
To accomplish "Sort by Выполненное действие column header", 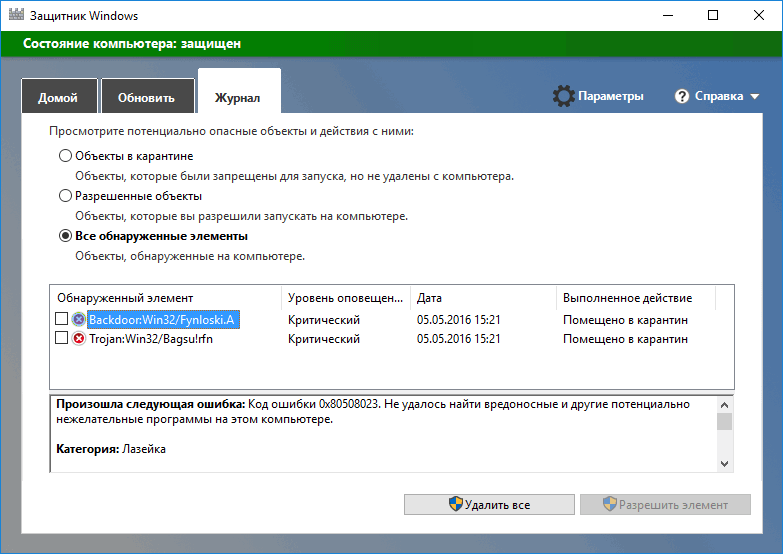I will click(x=636, y=298).
